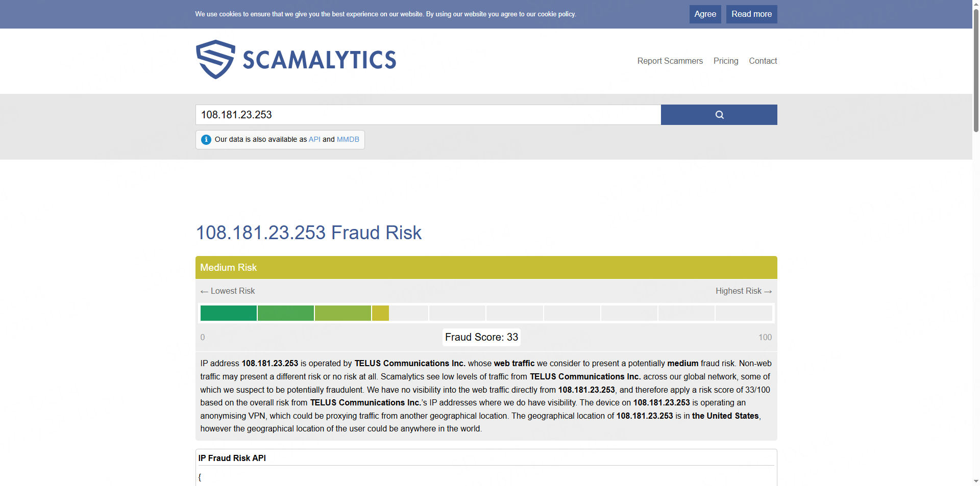Go to the Pricing page
Screen dimensions: 980x486
(x=725, y=61)
